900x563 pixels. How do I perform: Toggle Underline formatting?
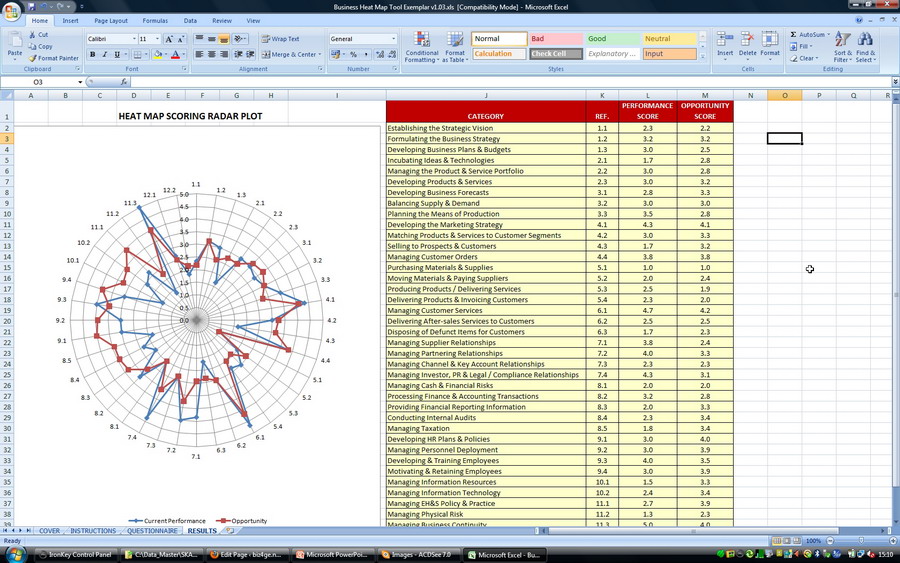click(117, 55)
